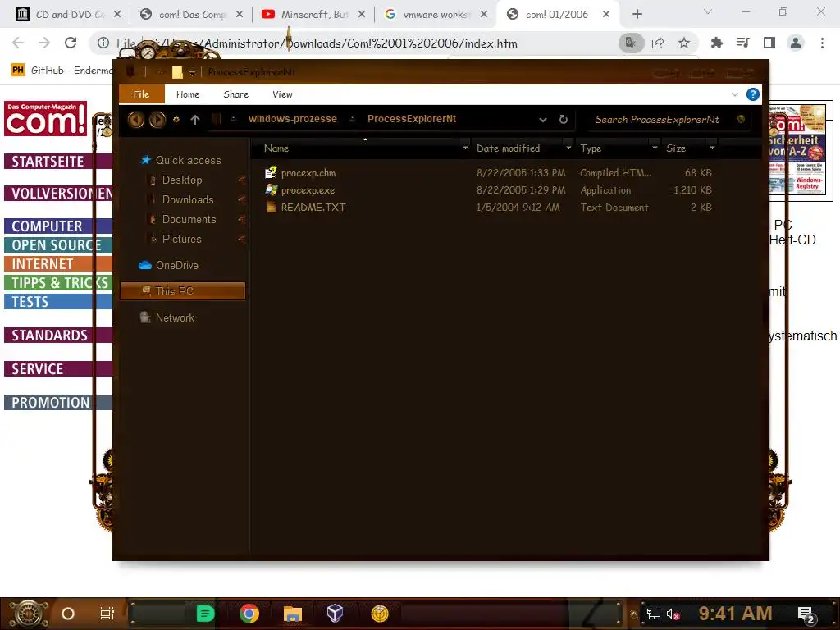Switch to the Home ribbon tab
The height and width of the screenshot is (630, 840).
click(188, 94)
